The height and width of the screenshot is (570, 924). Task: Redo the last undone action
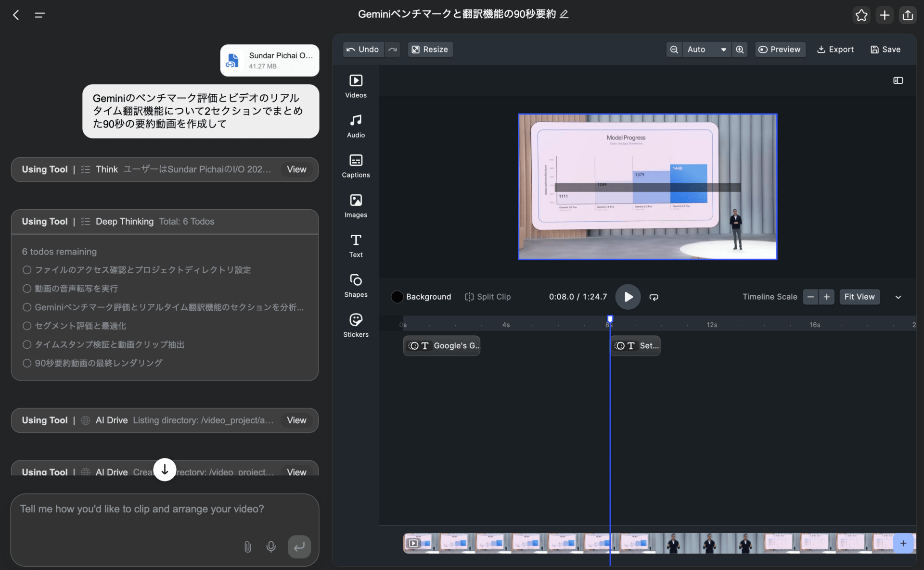[393, 49]
